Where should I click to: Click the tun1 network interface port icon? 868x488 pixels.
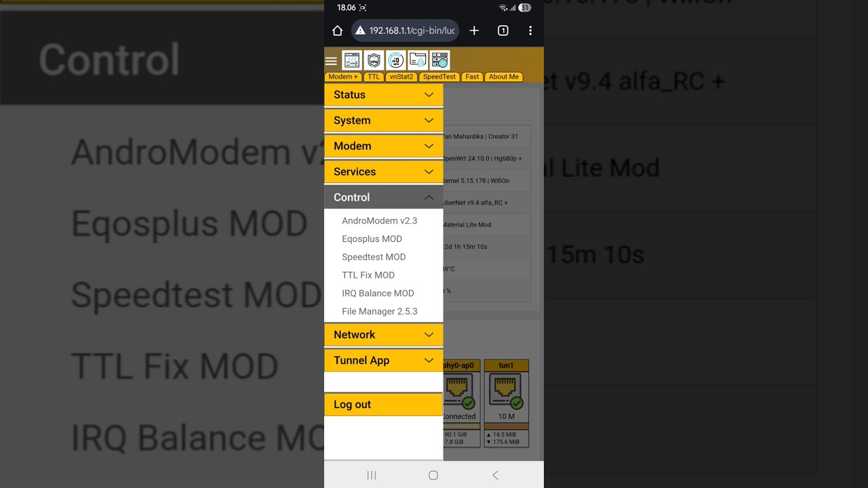506,392
